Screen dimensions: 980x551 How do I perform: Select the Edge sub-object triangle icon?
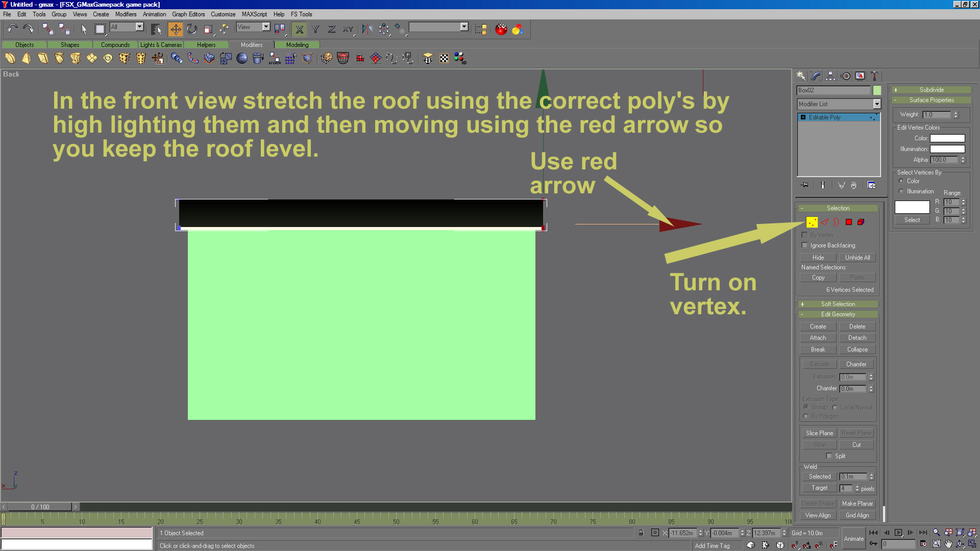pos(824,222)
